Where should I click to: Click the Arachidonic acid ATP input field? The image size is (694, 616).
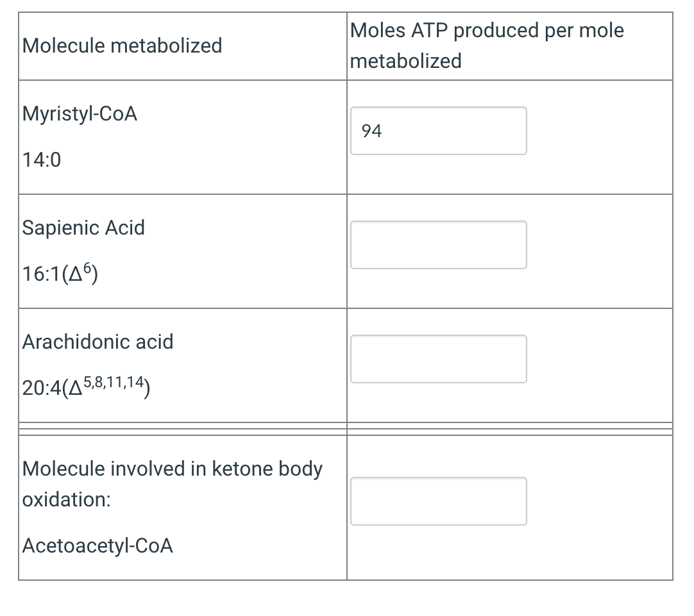pos(438,358)
